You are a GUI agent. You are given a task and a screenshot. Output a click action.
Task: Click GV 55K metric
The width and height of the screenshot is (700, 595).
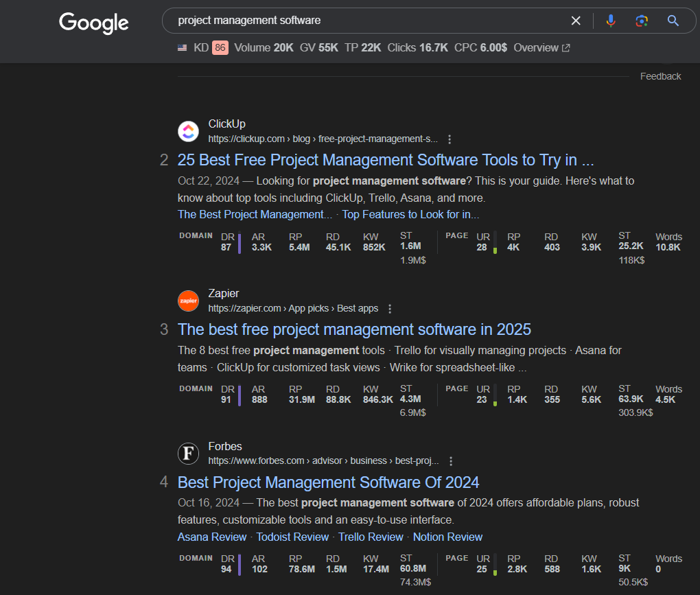tap(318, 48)
